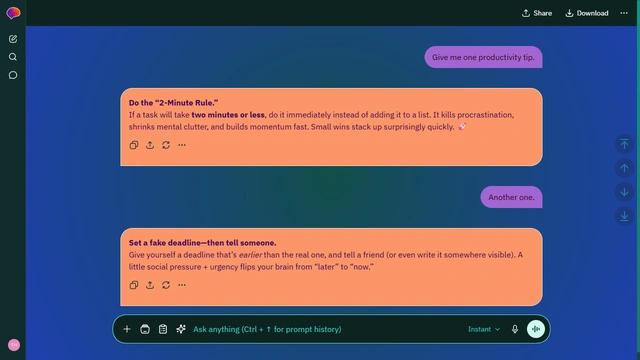Click the italic word 'earlier'
This screenshot has width=640, height=360.
(x=250, y=255)
